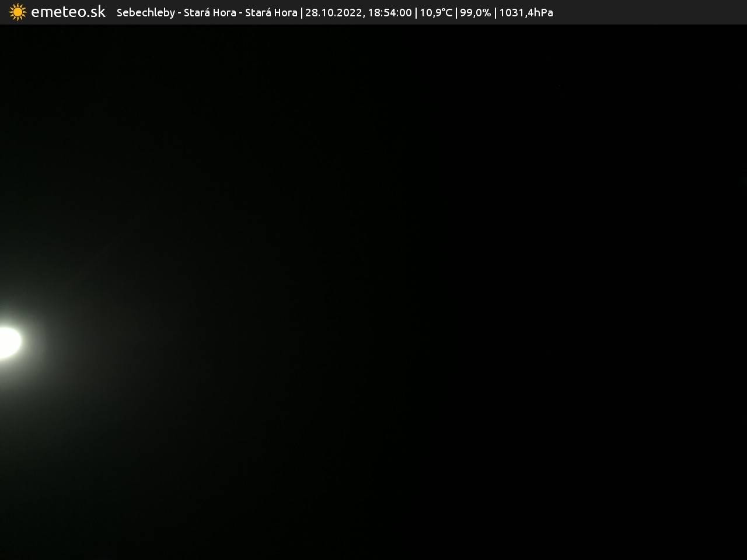747x560 pixels.
Task: Open the emeteo.sk brand name link
Action: point(68,12)
